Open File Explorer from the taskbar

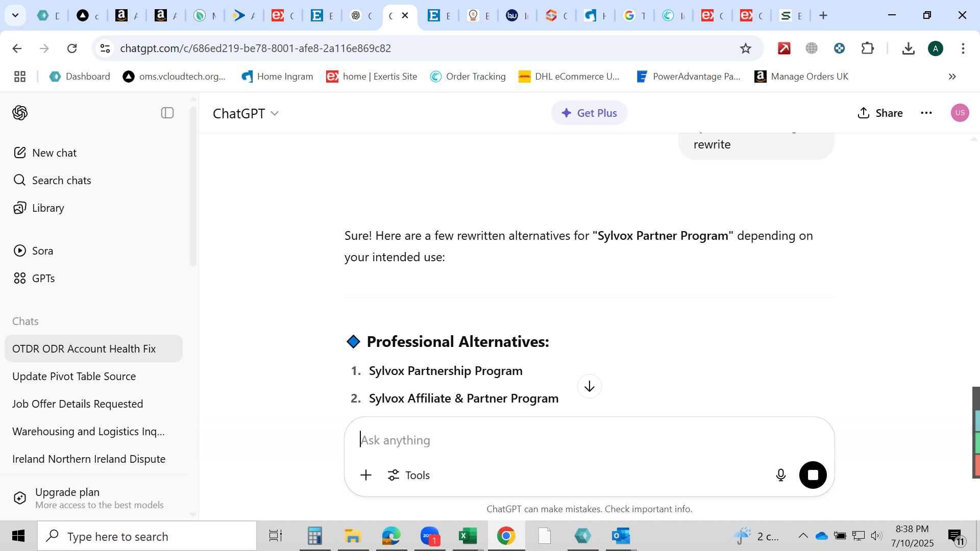353,536
